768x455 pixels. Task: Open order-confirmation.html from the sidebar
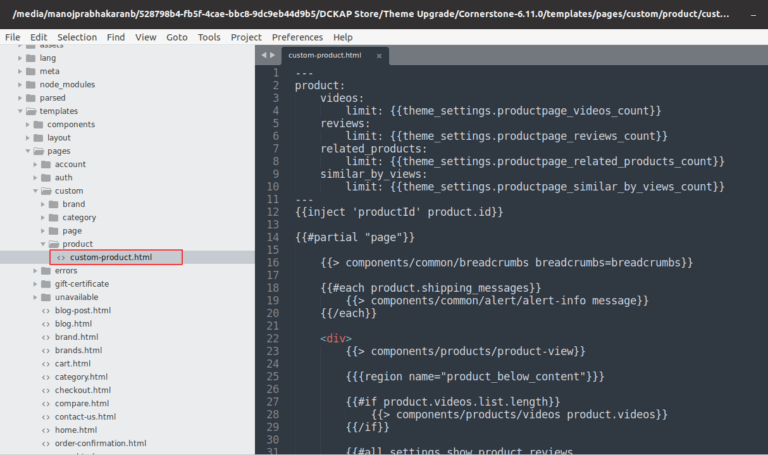(100, 443)
